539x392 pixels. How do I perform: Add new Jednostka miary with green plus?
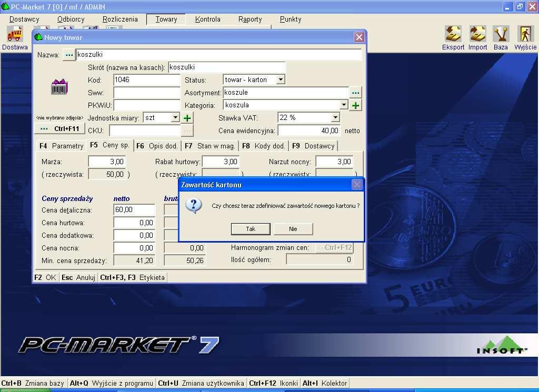click(187, 118)
